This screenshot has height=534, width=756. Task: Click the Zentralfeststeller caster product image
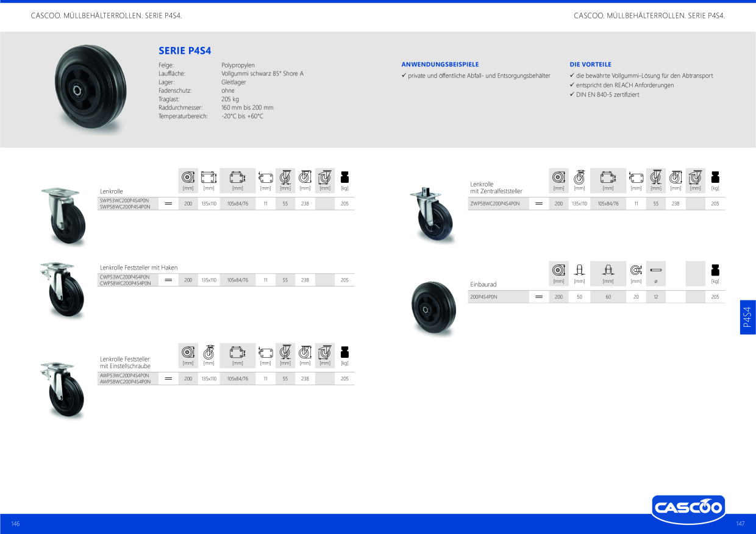[433, 214]
